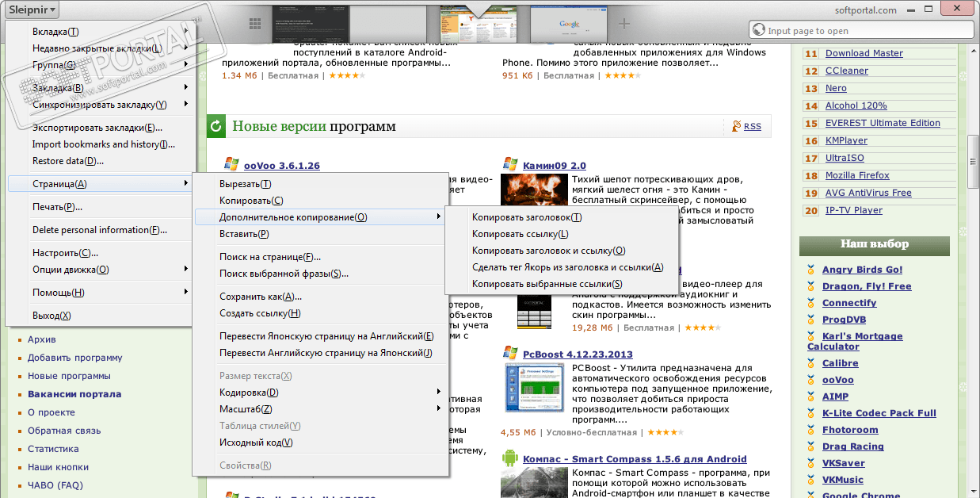Open the Download Master link
This screenshot has width=980, height=498.
tap(864, 53)
